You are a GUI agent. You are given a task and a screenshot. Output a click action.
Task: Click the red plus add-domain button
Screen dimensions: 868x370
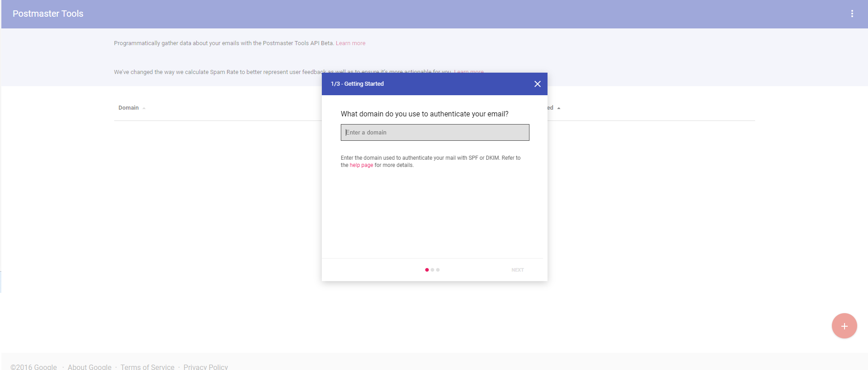(x=844, y=326)
